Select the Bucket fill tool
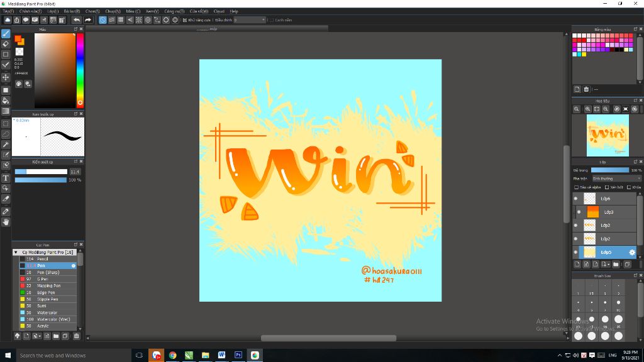 point(6,101)
